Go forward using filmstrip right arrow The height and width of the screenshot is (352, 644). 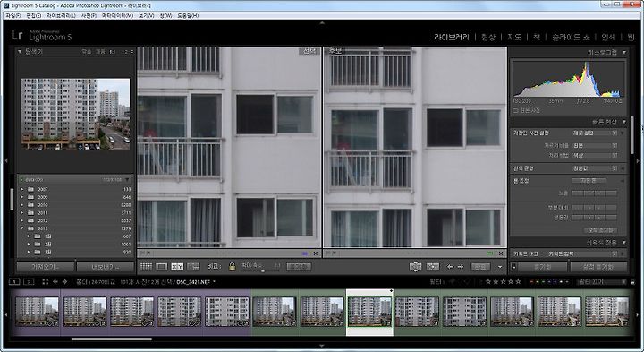pyautogui.click(x=64, y=281)
